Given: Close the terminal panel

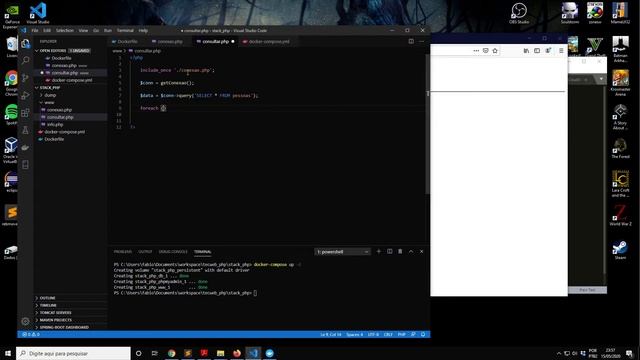Looking at the screenshot, I should point(421,251).
